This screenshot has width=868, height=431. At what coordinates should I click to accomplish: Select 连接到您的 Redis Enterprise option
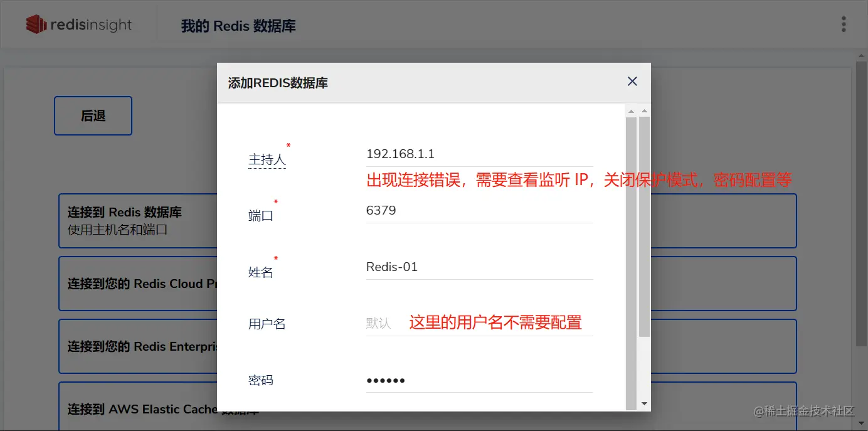pyautogui.click(x=125, y=346)
